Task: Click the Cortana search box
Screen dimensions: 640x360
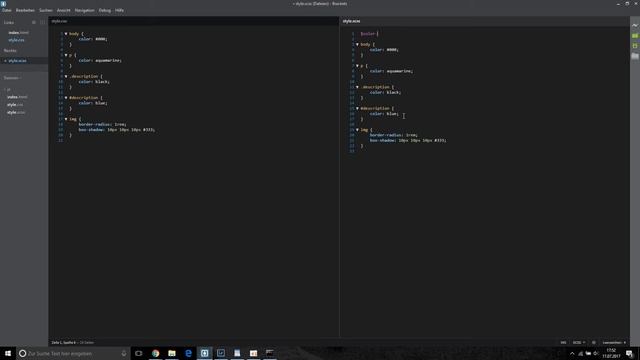Action: point(73,353)
